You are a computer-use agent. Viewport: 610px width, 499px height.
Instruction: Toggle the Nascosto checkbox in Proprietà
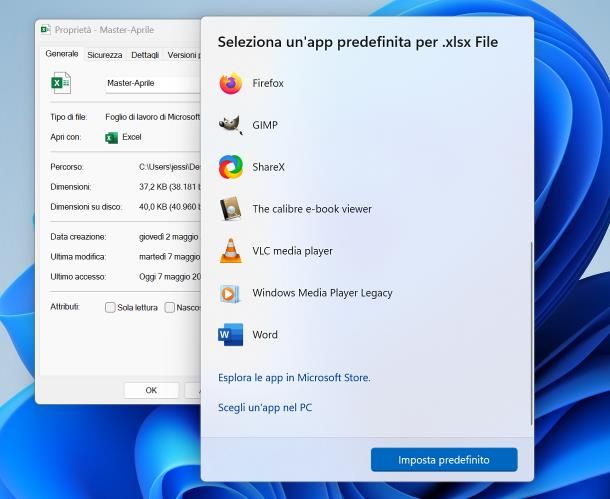pos(170,308)
